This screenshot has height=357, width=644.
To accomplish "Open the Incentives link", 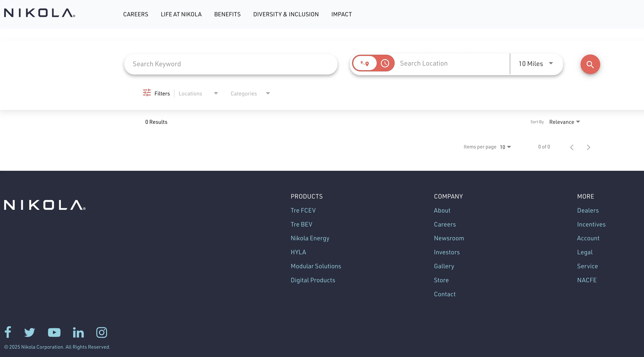I will pyautogui.click(x=591, y=224).
